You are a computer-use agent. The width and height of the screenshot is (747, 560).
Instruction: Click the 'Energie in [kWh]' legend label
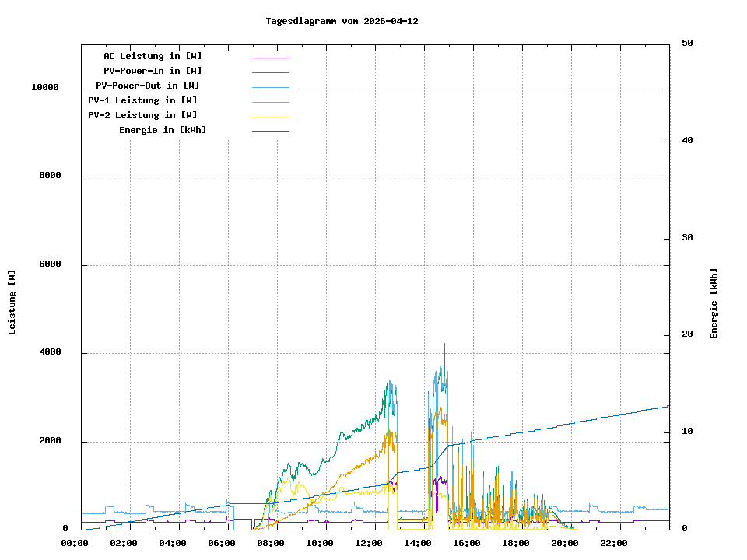(x=163, y=130)
